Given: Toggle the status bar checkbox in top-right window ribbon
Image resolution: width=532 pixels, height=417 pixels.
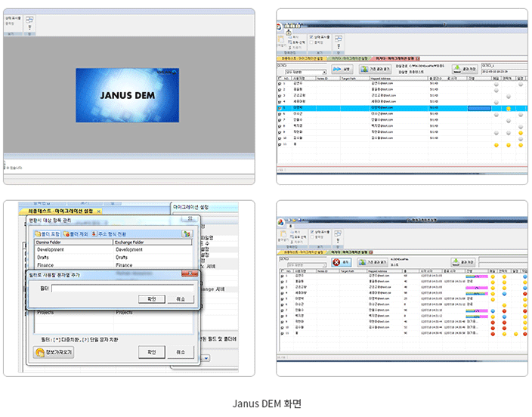Looking at the screenshot, I should click(x=312, y=36).
